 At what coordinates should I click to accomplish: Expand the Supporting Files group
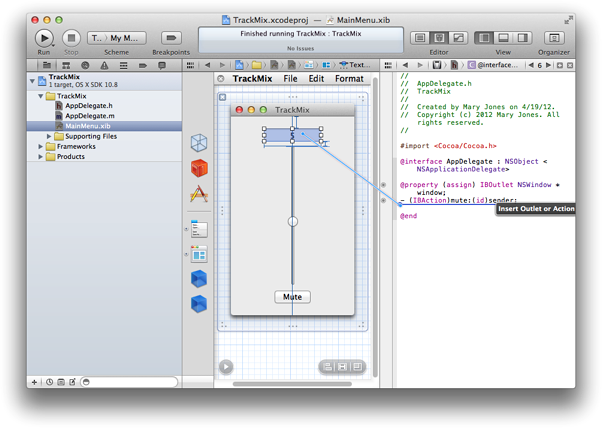point(49,136)
